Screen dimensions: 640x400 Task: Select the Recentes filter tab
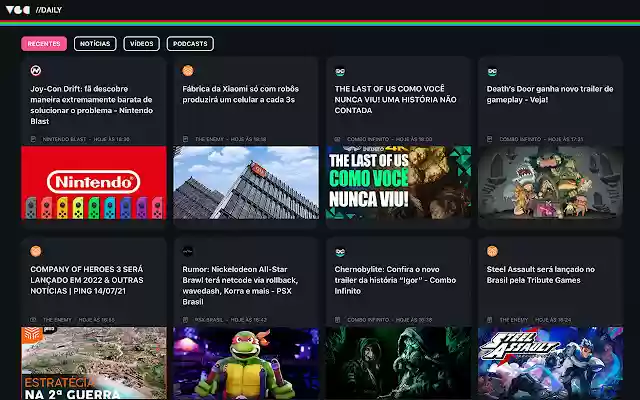(44, 44)
